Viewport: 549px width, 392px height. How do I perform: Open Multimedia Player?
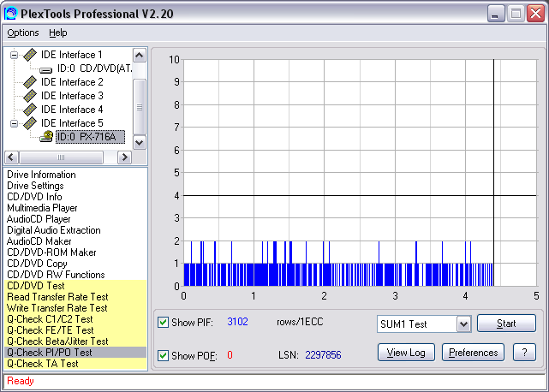(x=42, y=208)
